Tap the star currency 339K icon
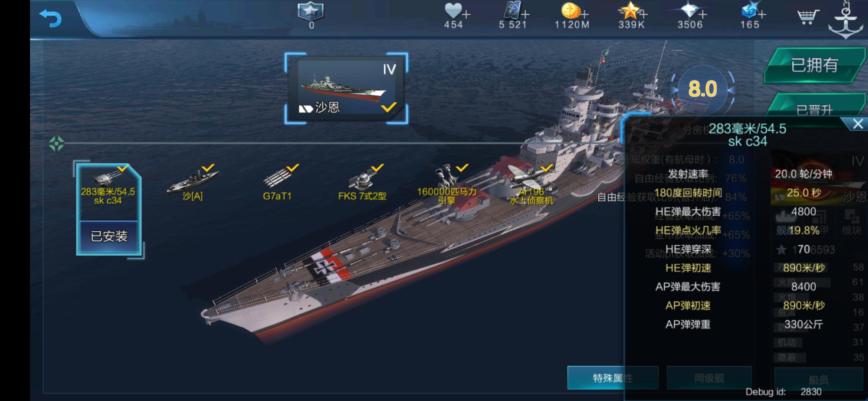The height and width of the screenshot is (401, 868). (629, 11)
